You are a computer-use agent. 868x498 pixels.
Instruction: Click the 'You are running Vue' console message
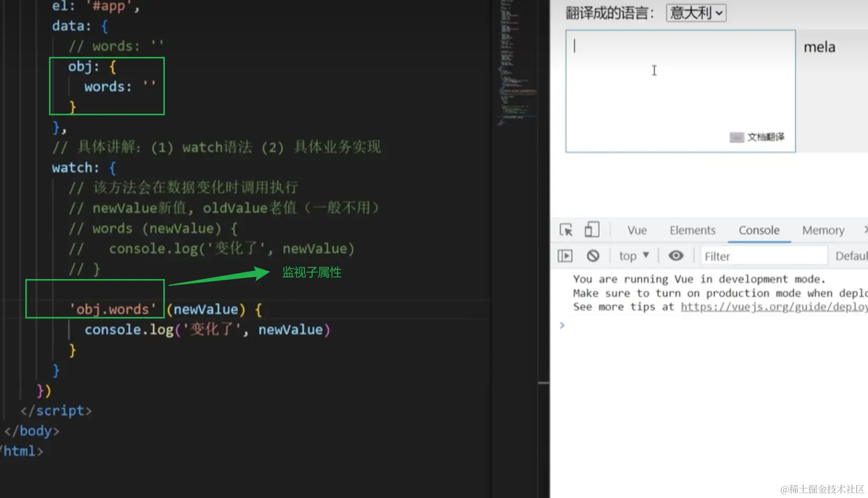pyautogui.click(x=699, y=279)
